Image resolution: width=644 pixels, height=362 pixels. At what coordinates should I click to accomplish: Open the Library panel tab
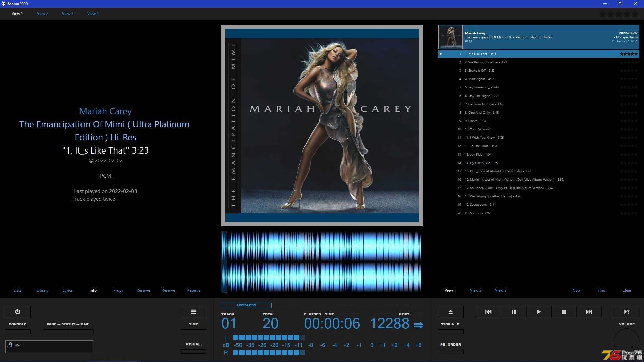(43, 290)
